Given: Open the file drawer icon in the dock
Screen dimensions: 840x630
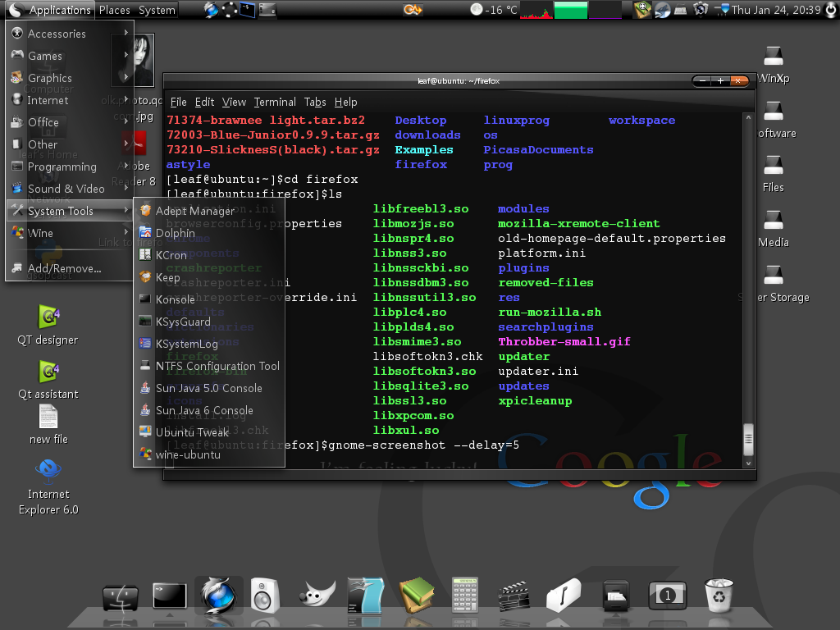Looking at the screenshot, I should pos(615,596).
